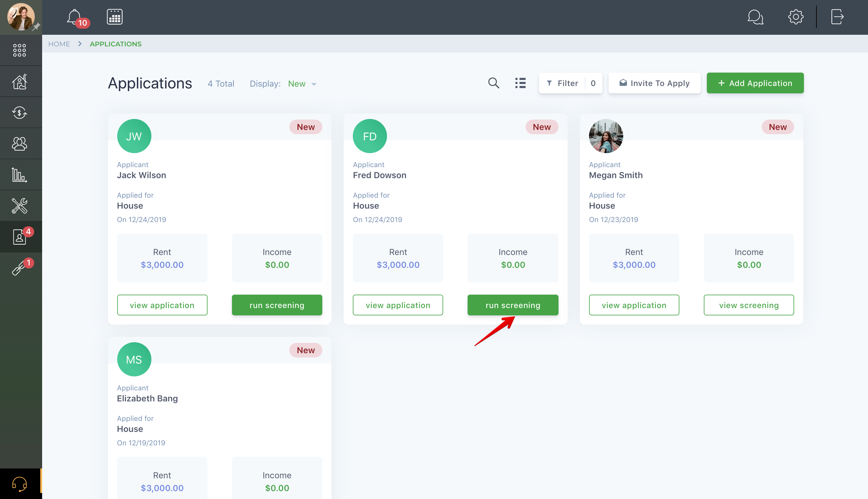This screenshot has width=868, height=499.
Task: Click the search magnifier icon
Action: (494, 83)
